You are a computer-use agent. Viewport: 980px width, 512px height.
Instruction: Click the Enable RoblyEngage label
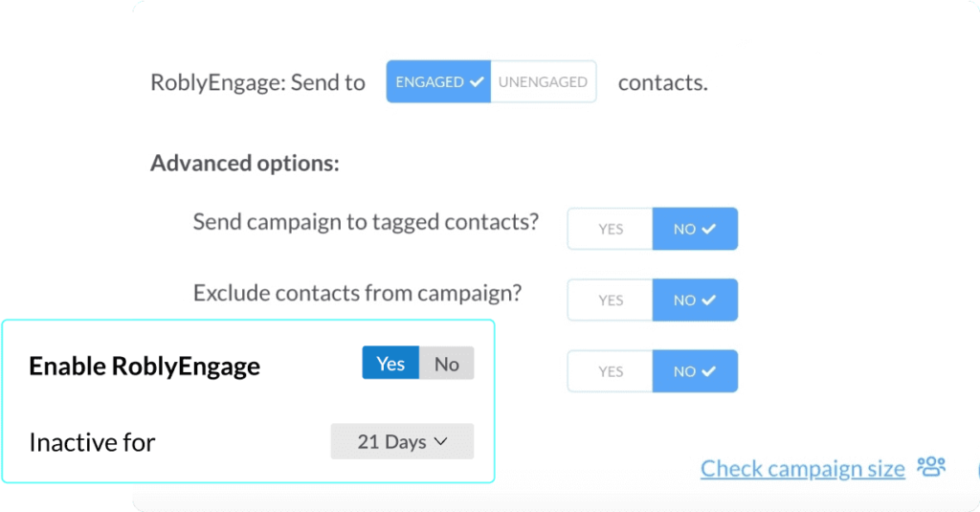pos(145,367)
